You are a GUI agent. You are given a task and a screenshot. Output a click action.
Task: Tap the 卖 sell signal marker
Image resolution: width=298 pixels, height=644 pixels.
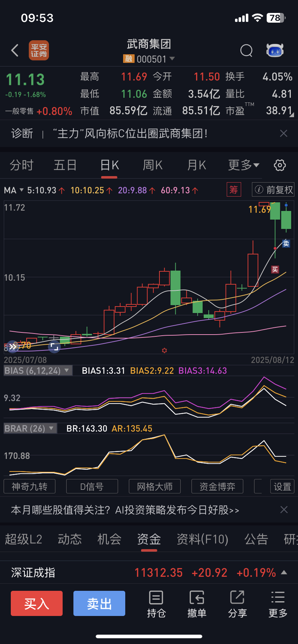click(286, 243)
